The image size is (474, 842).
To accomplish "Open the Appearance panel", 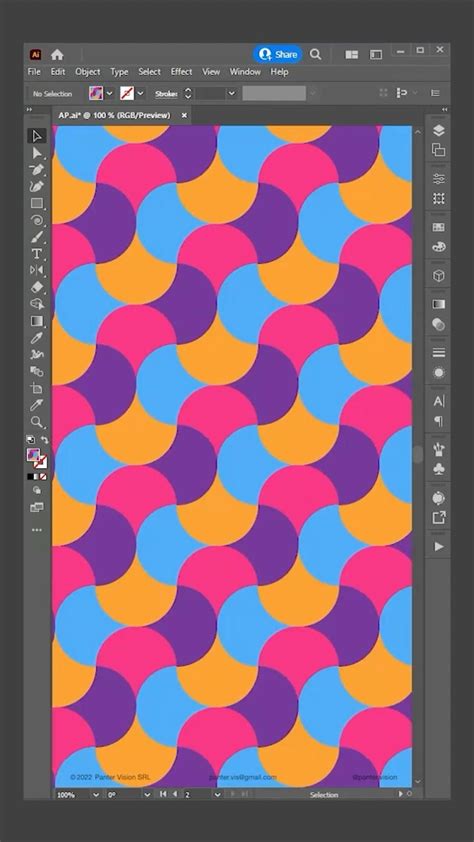I will click(x=439, y=373).
